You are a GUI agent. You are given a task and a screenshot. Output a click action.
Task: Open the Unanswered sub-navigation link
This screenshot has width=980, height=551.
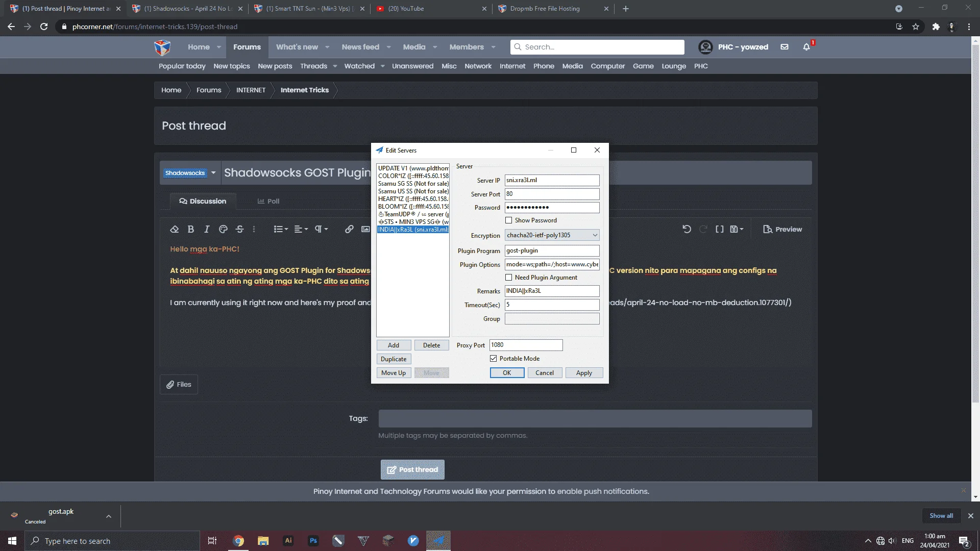tap(412, 66)
